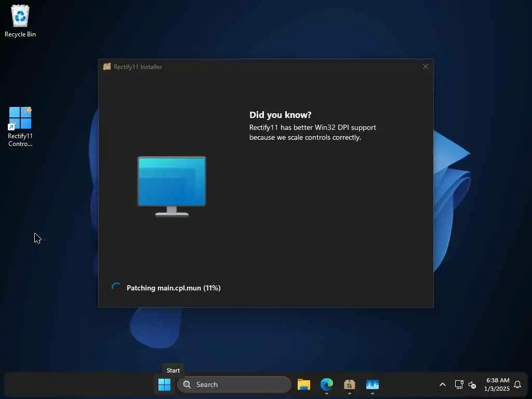This screenshot has width=532, height=399.
Task: Click the "Patching main.cpl.mun (11%)" status text
Action: [x=174, y=288]
